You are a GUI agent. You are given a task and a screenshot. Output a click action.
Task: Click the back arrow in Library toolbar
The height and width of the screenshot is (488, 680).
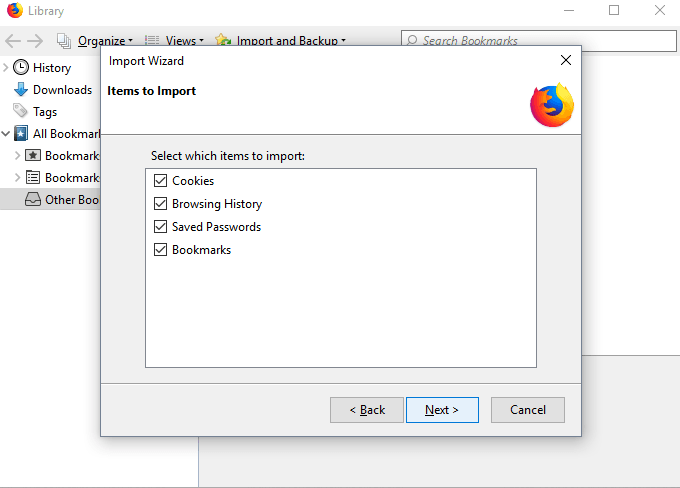(13, 41)
